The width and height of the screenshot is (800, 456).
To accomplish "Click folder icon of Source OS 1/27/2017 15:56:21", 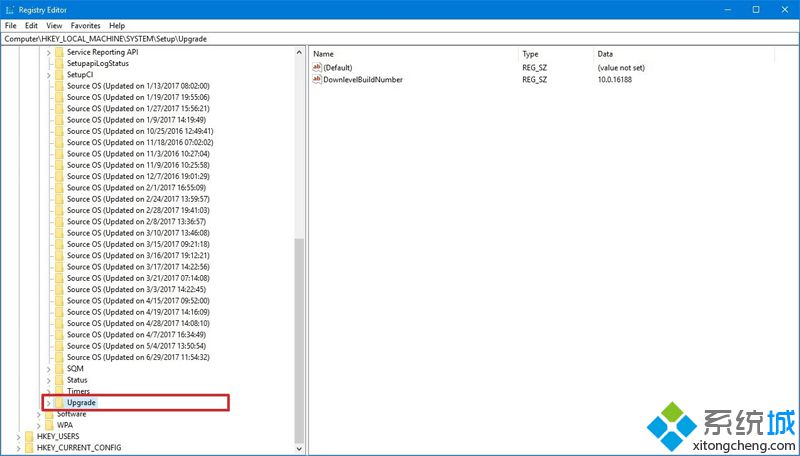I will pos(59,108).
